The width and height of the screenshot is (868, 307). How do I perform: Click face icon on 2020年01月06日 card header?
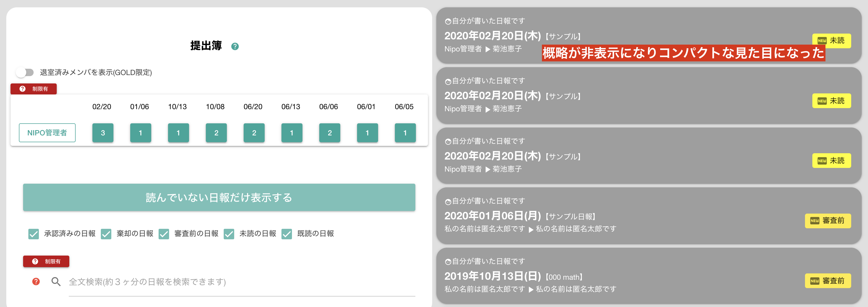pos(448,202)
